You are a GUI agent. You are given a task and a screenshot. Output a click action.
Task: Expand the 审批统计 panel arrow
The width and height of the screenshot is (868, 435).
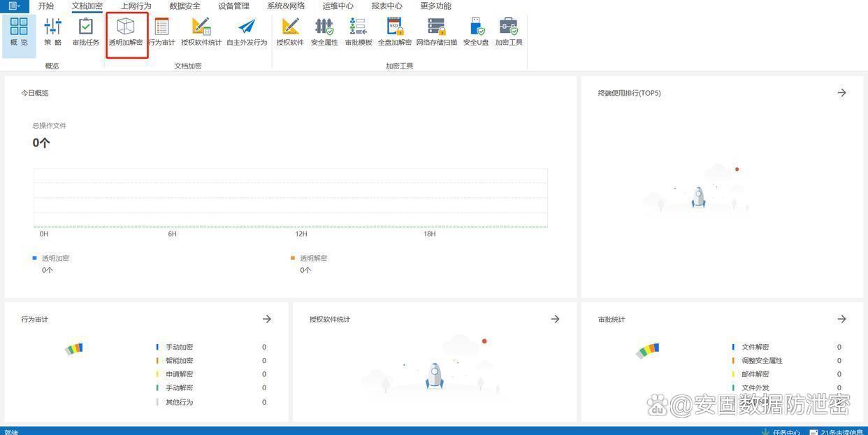(841, 319)
